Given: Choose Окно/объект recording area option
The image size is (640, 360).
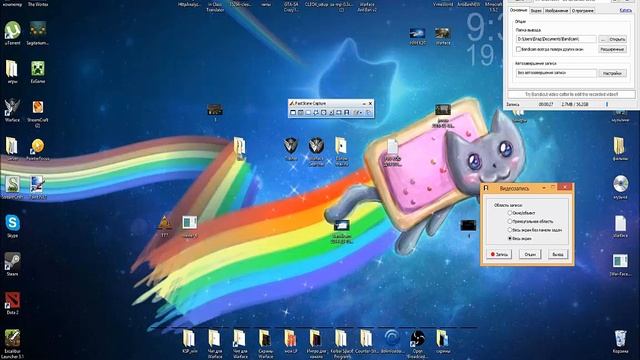Looking at the screenshot, I should point(522,213).
